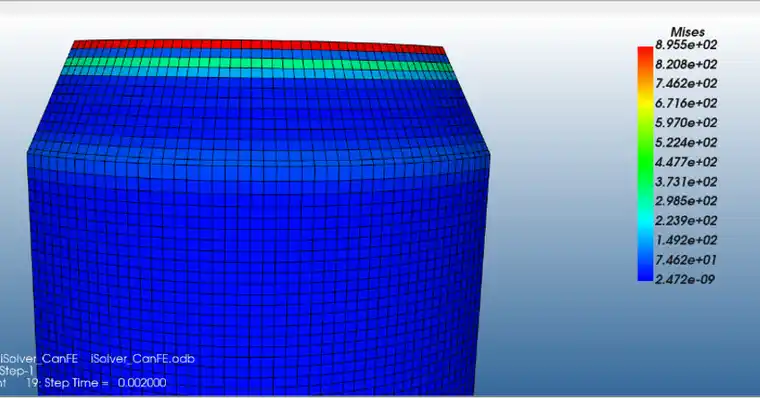Click the legend value 5.970e+02
The image size is (760, 398).
(x=686, y=123)
